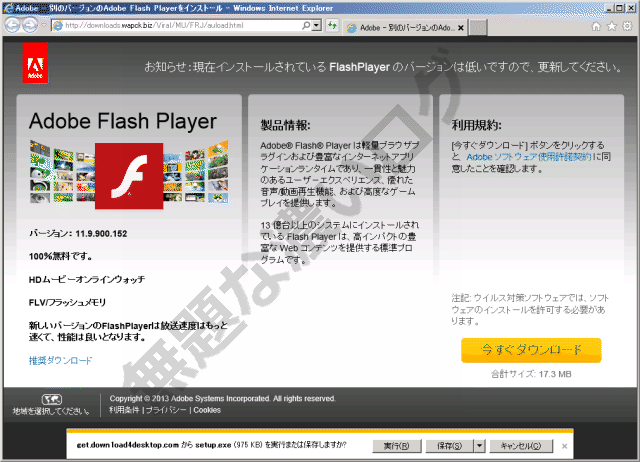Click the 地域を選択してください text

click(51, 411)
